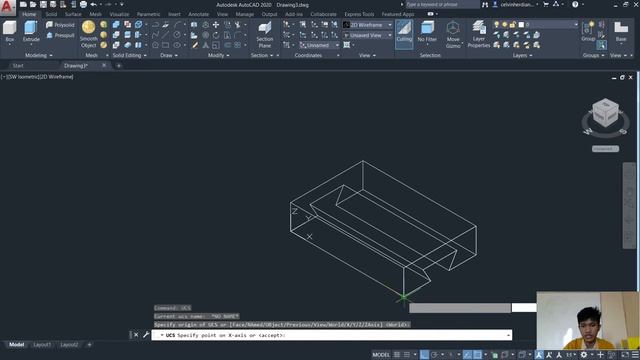Click the Solid Union icon in Solid Editing
Screen dimensions: 640x360
click(x=116, y=25)
